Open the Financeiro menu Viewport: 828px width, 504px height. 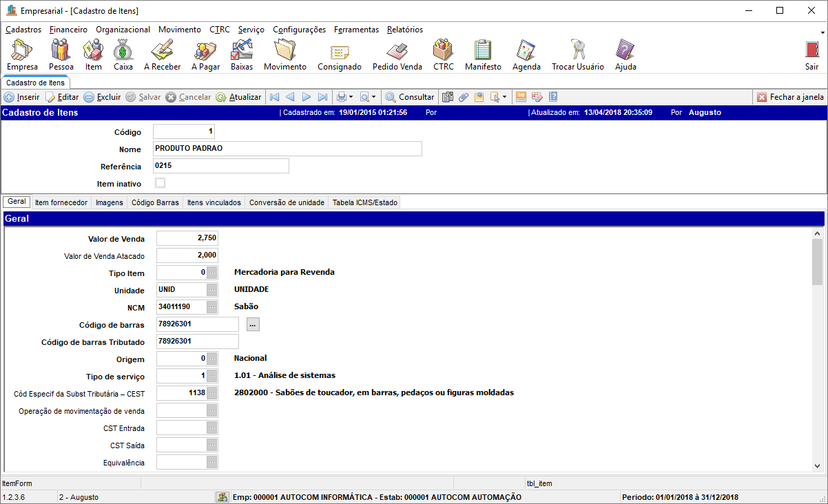point(68,30)
